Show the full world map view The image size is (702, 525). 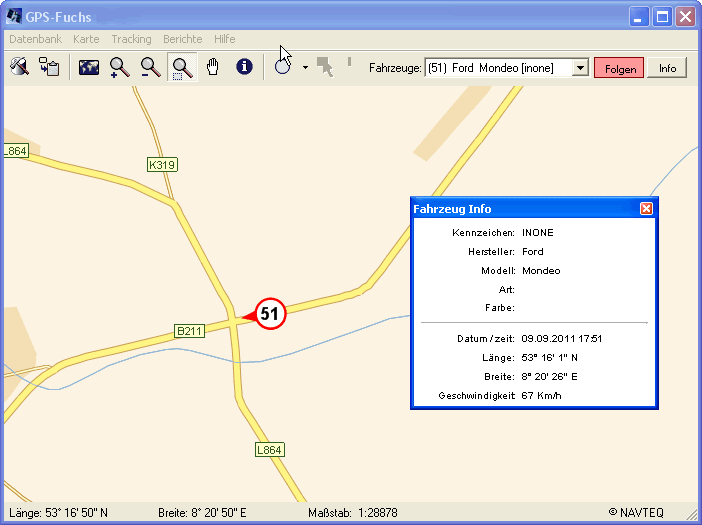point(88,68)
